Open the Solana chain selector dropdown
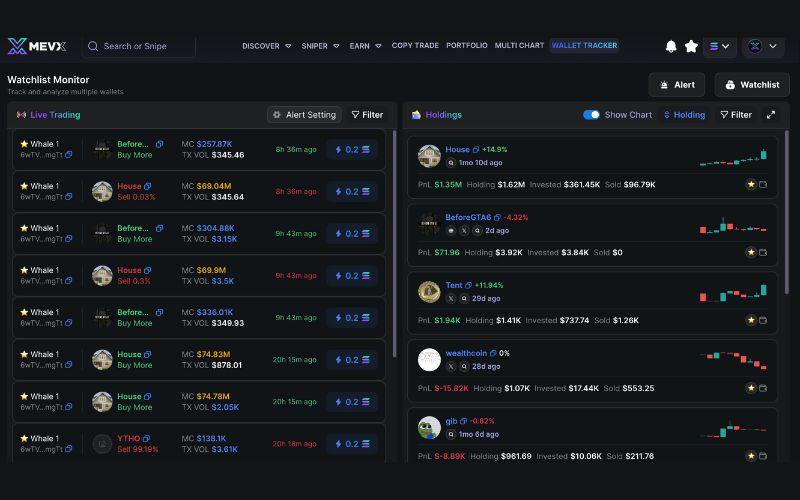This screenshot has height=500, width=800. pos(719,46)
